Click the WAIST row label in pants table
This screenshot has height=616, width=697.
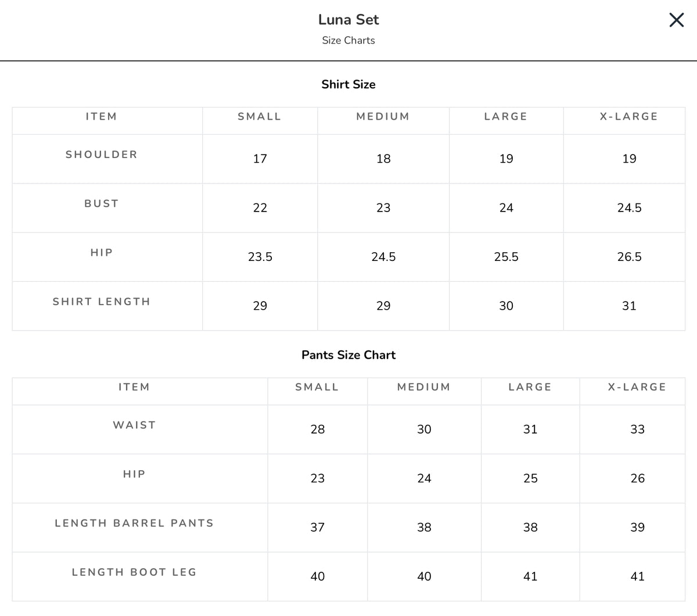pyautogui.click(x=134, y=425)
